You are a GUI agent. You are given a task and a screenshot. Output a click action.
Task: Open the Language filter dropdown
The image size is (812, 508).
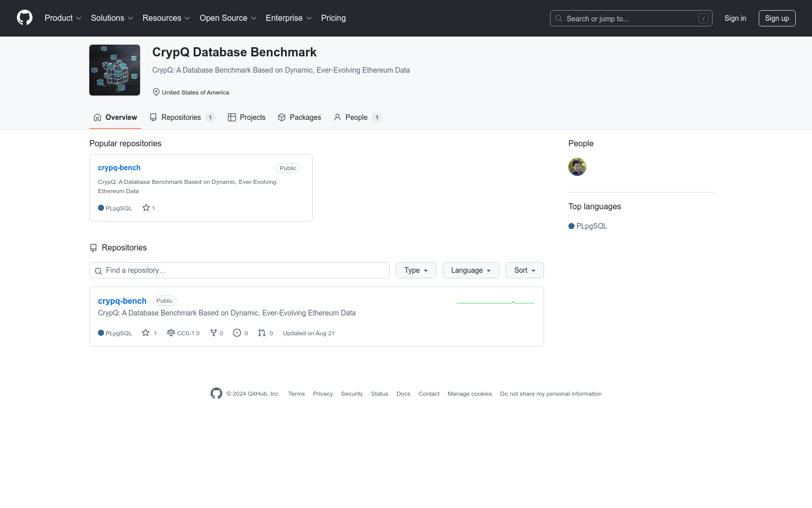coord(471,270)
